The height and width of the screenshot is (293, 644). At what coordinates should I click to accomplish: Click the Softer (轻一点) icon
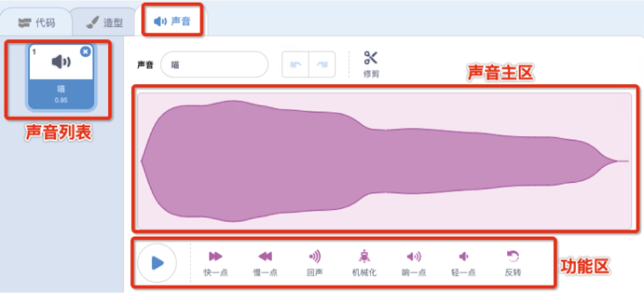pyautogui.click(x=463, y=256)
